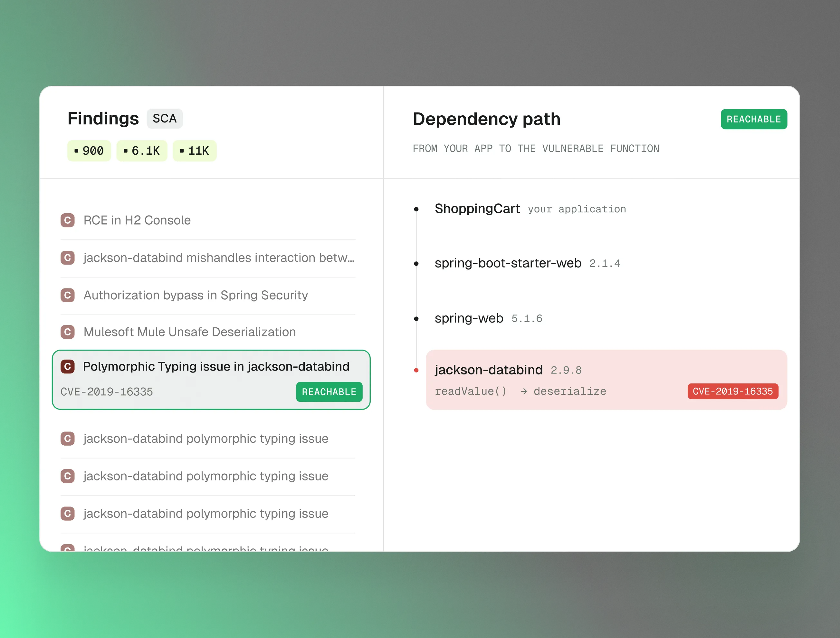Image resolution: width=840 pixels, height=638 pixels.
Task: Click the dark critical icon beside Polymorphic Typing issue
Action: coord(68,367)
